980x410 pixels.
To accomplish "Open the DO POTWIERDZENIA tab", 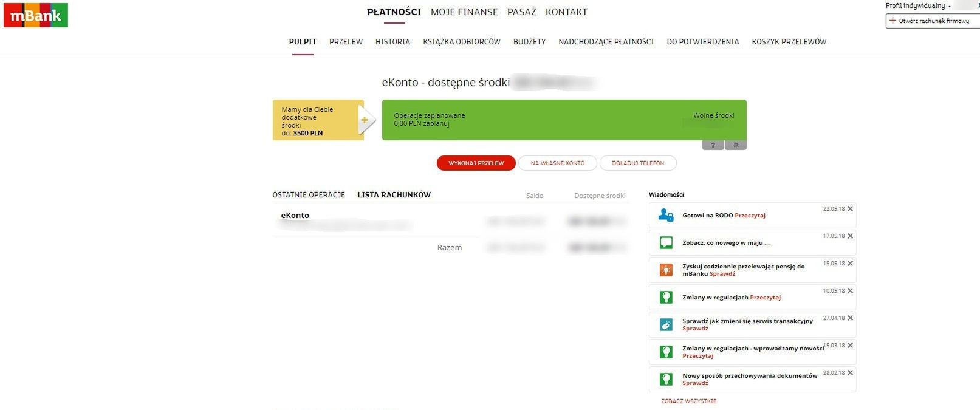I will tap(702, 42).
